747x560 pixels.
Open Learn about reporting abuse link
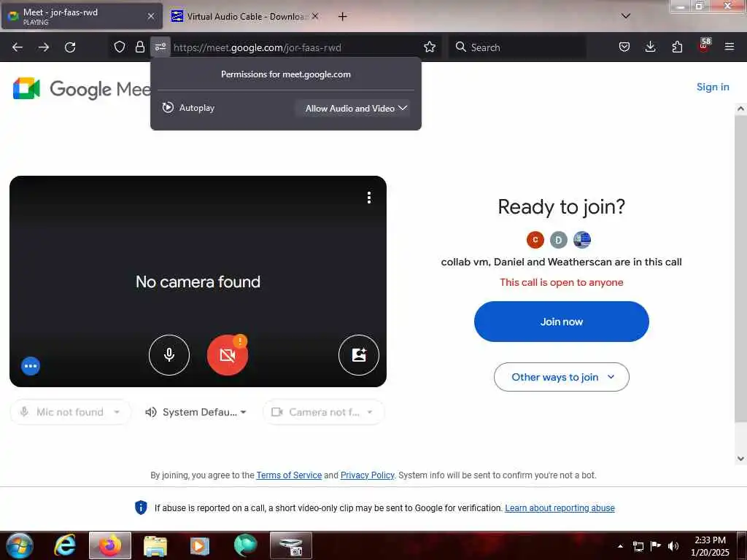pyautogui.click(x=560, y=507)
